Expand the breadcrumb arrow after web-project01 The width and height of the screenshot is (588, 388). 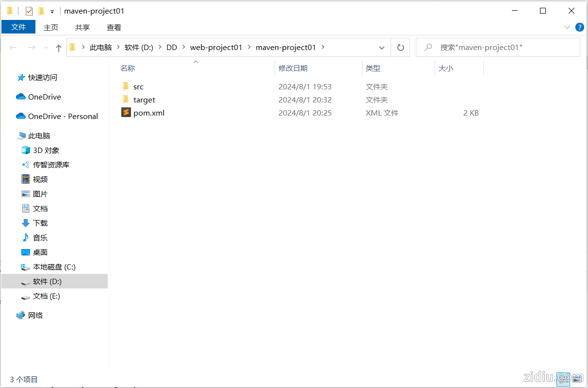pyautogui.click(x=249, y=47)
